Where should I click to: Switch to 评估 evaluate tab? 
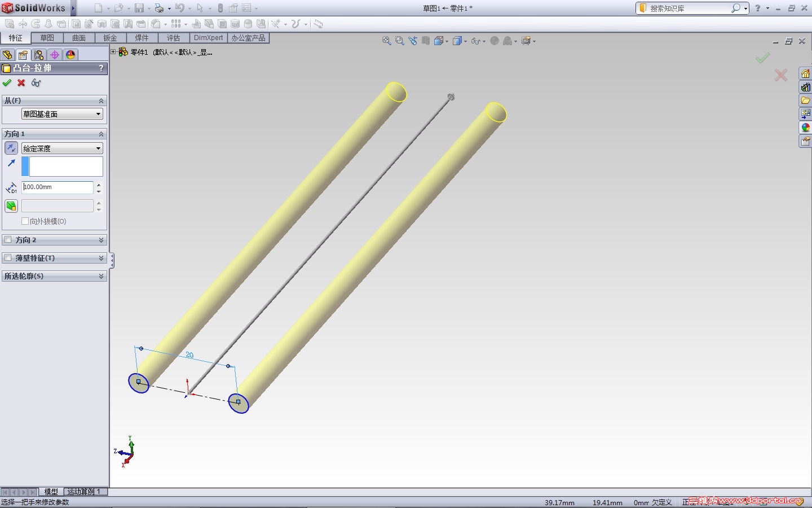point(174,38)
